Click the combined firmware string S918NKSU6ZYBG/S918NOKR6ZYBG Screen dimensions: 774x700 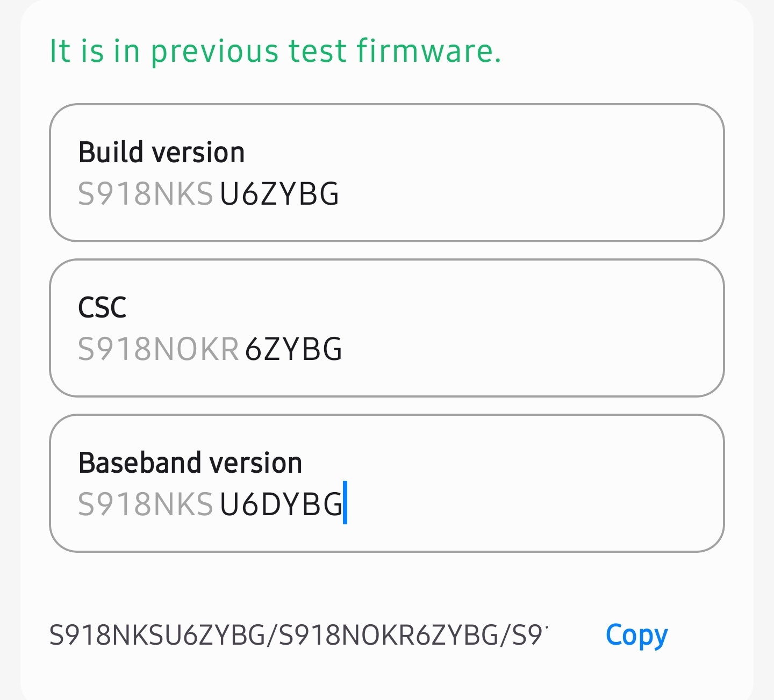(x=298, y=636)
